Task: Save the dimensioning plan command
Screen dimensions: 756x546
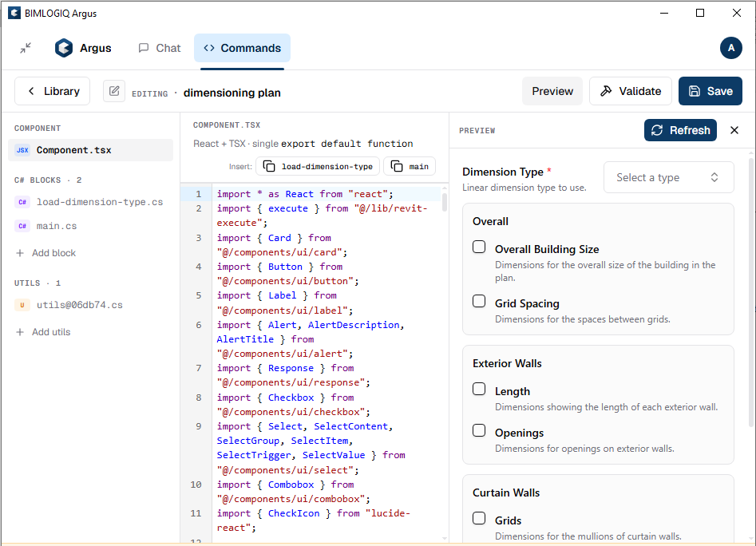Action: [x=710, y=91]
